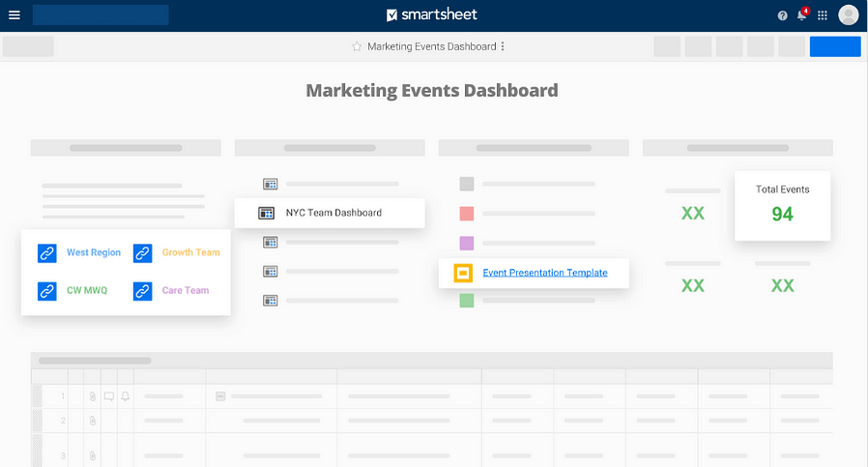
Task: Open the Care Team link
Action: [186, 290]
